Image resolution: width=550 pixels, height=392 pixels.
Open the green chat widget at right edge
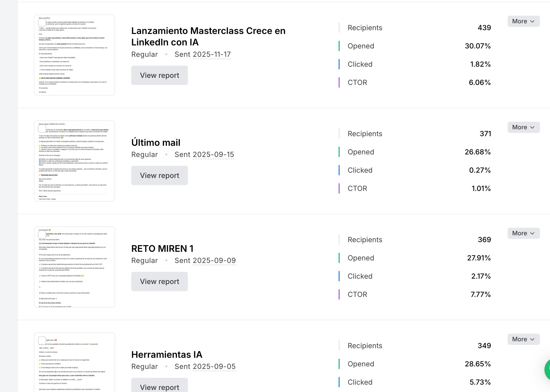(x=547, y=369)
